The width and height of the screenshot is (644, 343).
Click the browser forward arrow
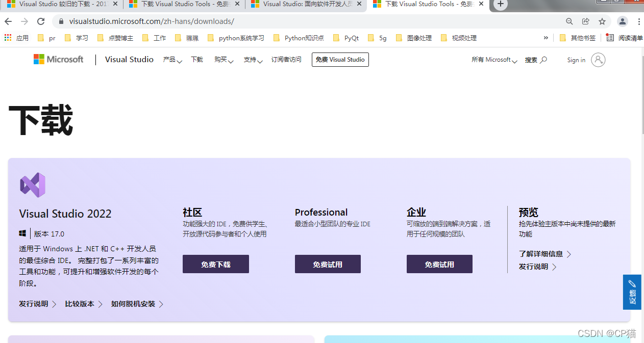click(x=24, y=21)
